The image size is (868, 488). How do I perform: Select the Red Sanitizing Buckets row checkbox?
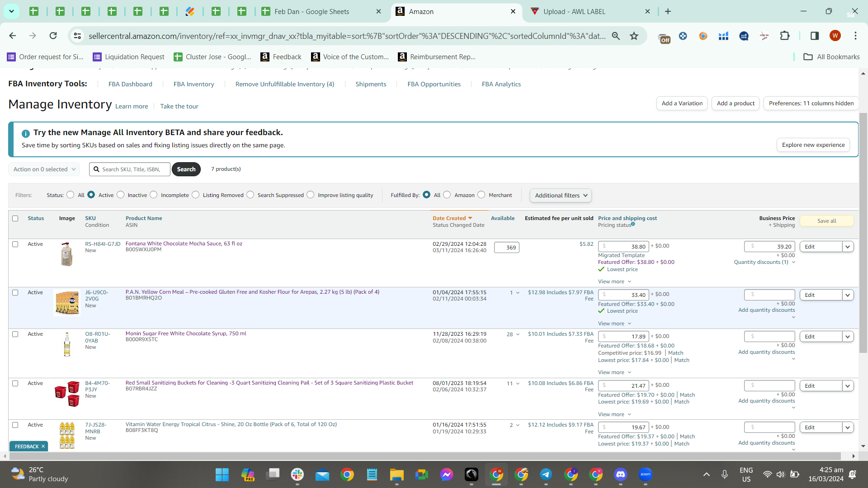coord(15,384)
